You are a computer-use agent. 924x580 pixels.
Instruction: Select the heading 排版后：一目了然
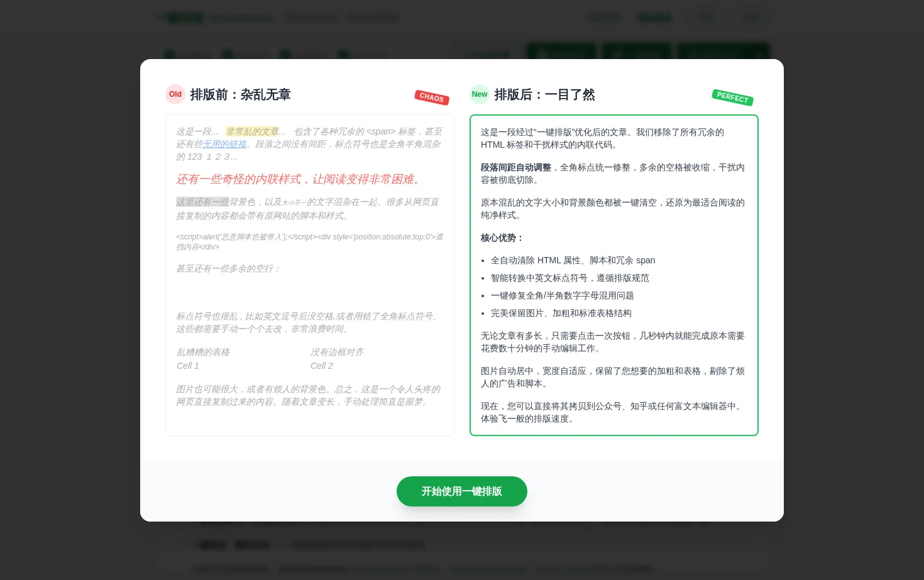[544, 95]
